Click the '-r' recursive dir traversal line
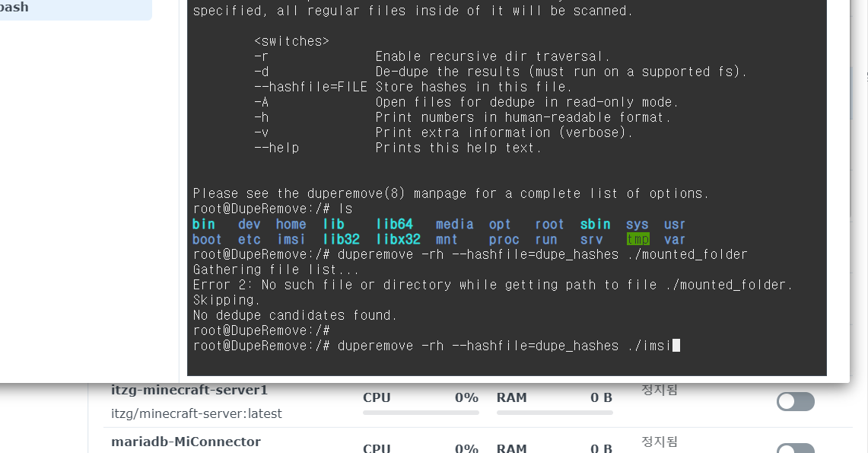Image resolution: width=868 pixels, height=453 pixels. [432, 56]
